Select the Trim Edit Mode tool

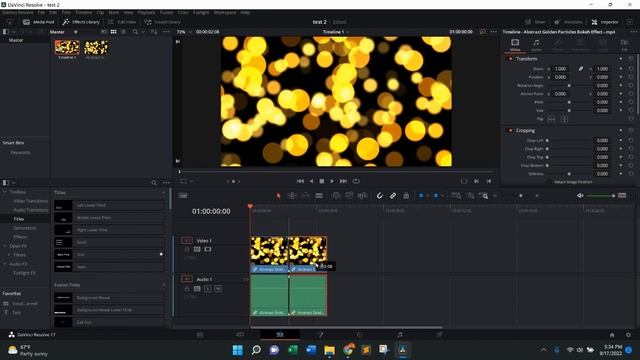pos(292,196)
